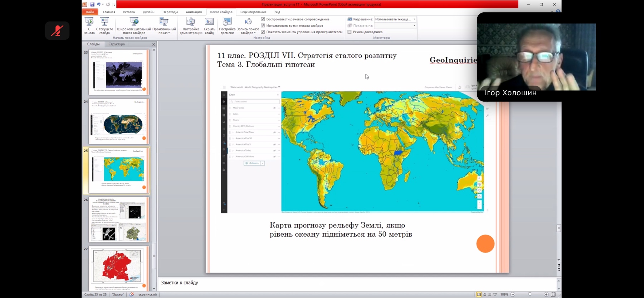Click the broadcast slide show icon
Image resolution: width=644 pixels, height=298 pixels.
point(134,22)
